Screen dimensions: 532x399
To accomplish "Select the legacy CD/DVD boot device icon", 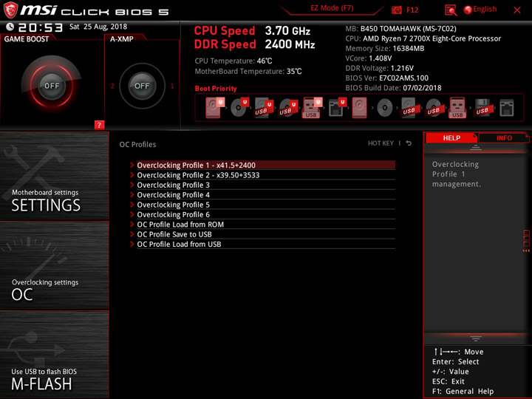I will click(x=385, y=108).
